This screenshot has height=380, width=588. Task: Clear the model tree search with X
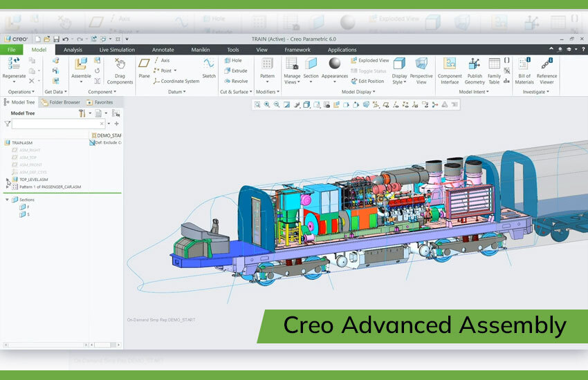(x=102, y=124)
